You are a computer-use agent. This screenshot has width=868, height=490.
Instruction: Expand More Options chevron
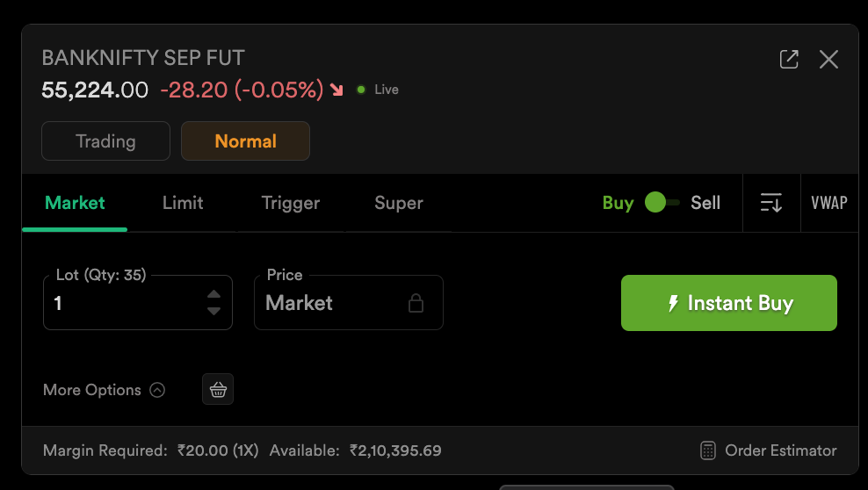(x=157, y=390)
